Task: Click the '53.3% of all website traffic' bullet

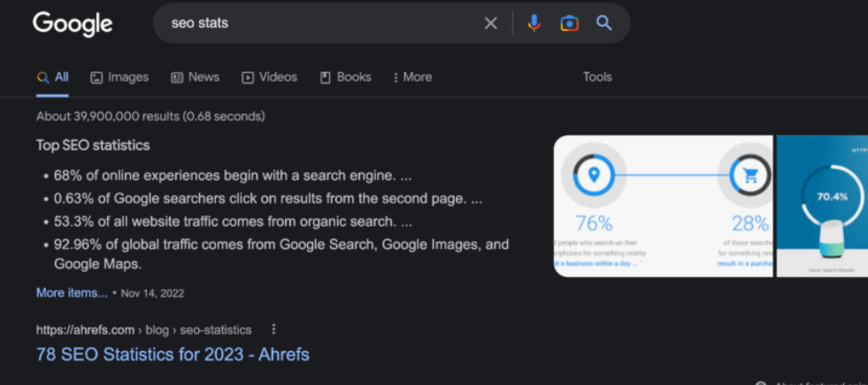Action: [x=233, y=221]
